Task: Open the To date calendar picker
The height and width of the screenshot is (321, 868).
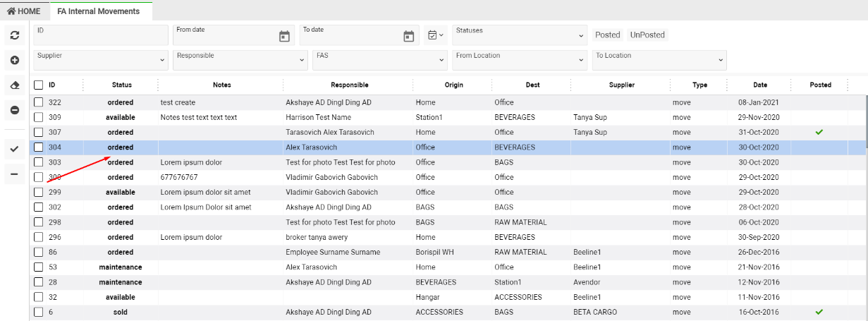Action: coord(408,37)
